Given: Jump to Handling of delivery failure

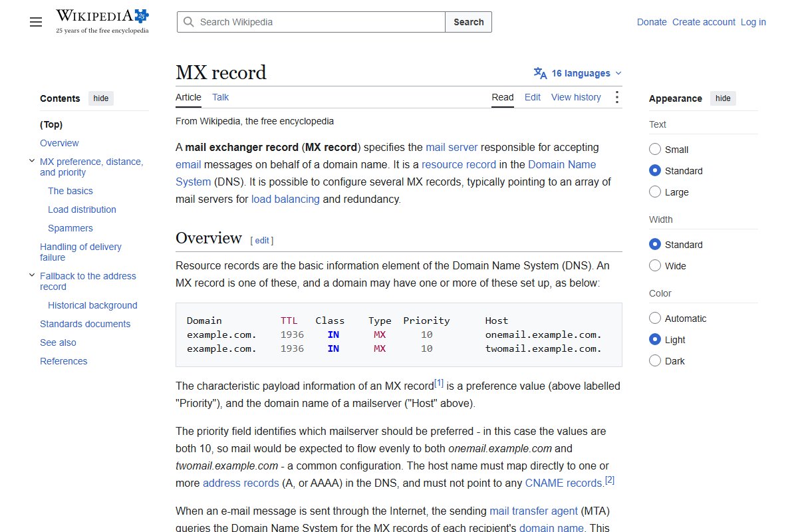Looking at the screenshot, I should click(x=80, y=252).
